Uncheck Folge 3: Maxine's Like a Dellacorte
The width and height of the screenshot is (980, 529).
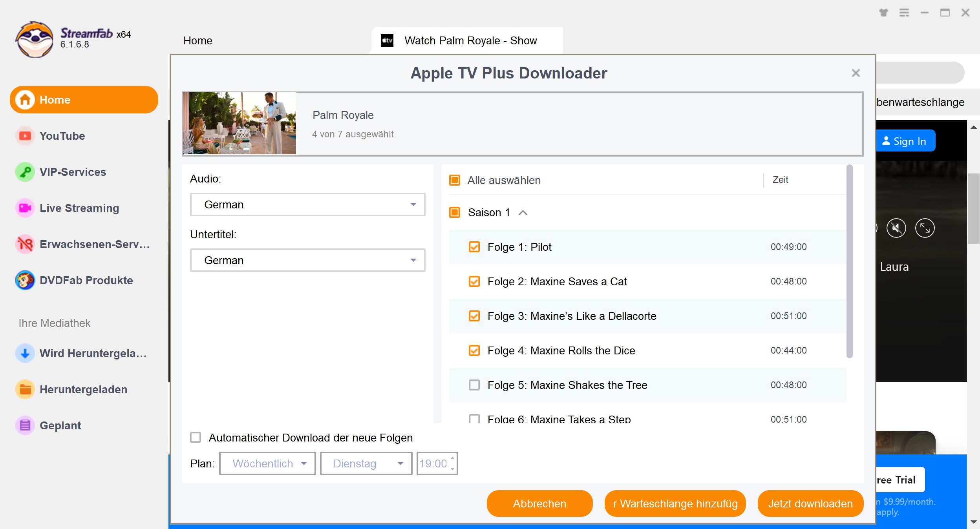[x=474, y=316]
